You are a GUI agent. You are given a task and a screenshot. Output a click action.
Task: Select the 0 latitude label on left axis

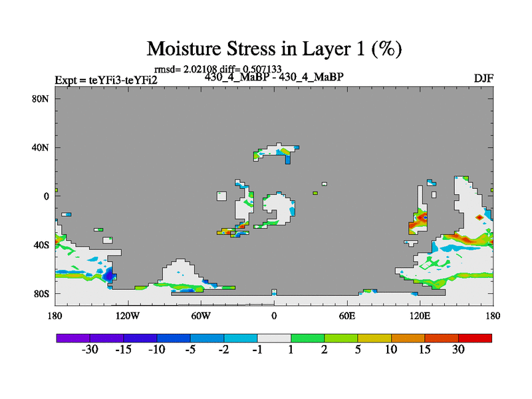pyautogui.click(x=47, y=196)
